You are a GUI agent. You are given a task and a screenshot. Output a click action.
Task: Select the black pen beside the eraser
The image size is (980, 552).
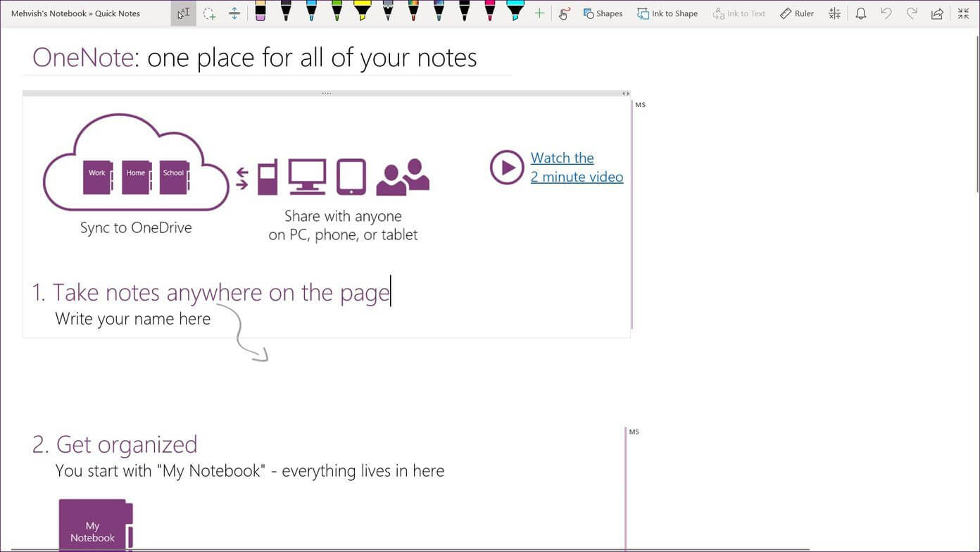pyautogui.click(x=286, y=11)
